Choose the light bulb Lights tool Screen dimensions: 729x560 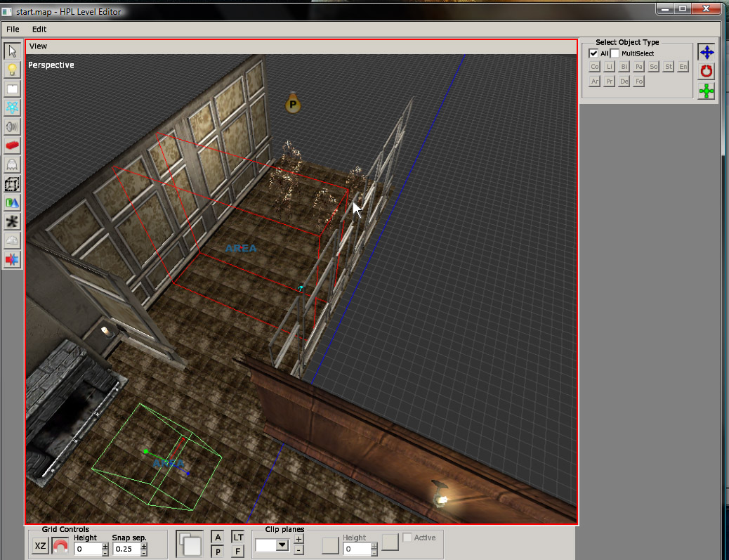pos(12,70)
